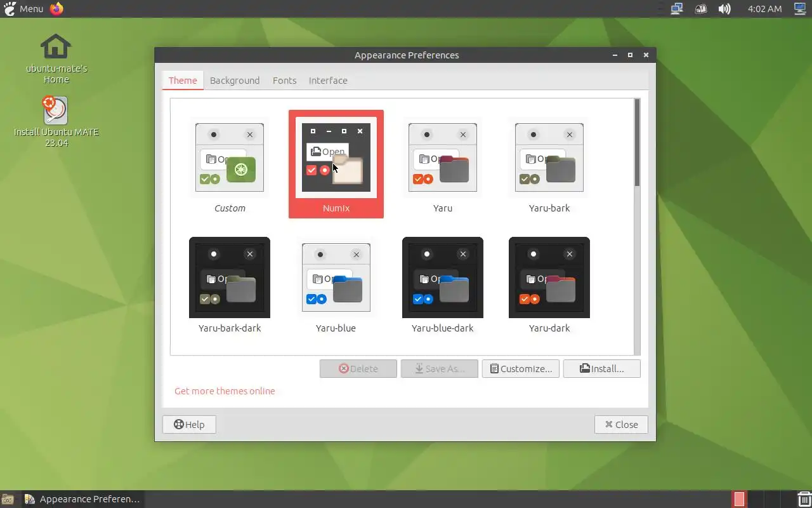Screen dimensions: 812x508
Task: Open the Background tab
Action: click(x=235, y=81)
